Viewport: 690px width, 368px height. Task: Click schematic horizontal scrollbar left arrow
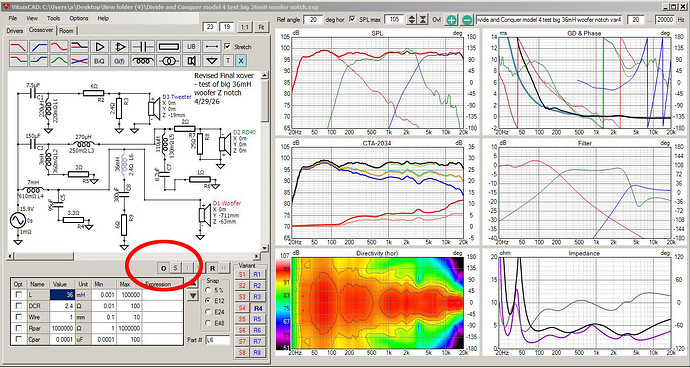(11, 256)
